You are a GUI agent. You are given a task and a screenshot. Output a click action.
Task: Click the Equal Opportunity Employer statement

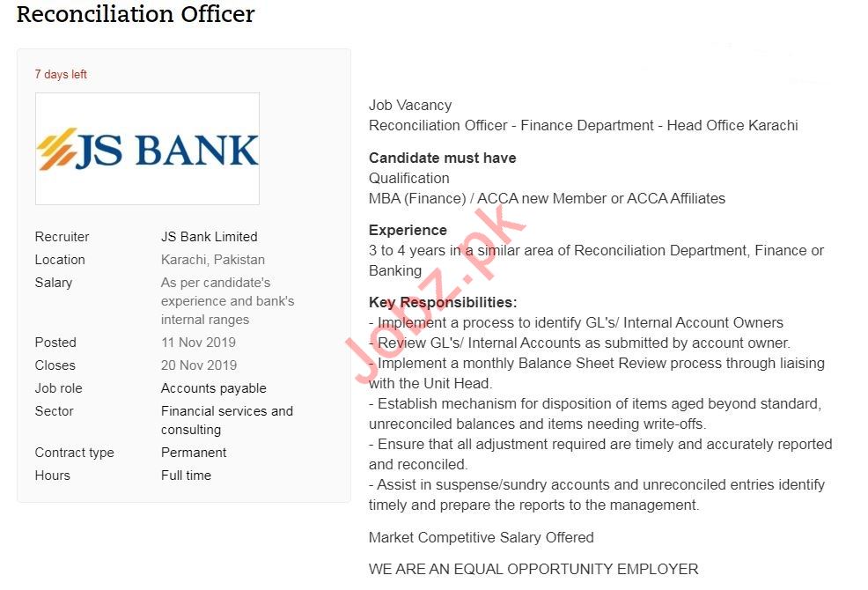click(533, 569)
